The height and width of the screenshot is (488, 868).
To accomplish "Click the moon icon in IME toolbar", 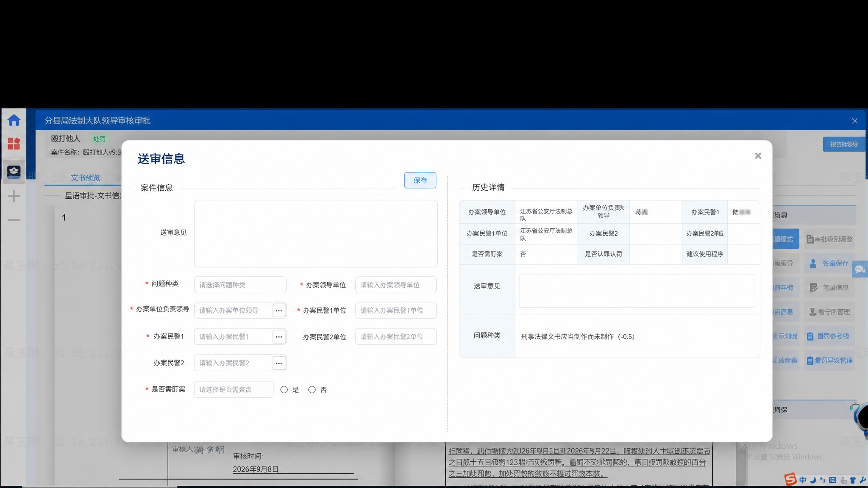I will pyautogui.click(x=813, y=480).
